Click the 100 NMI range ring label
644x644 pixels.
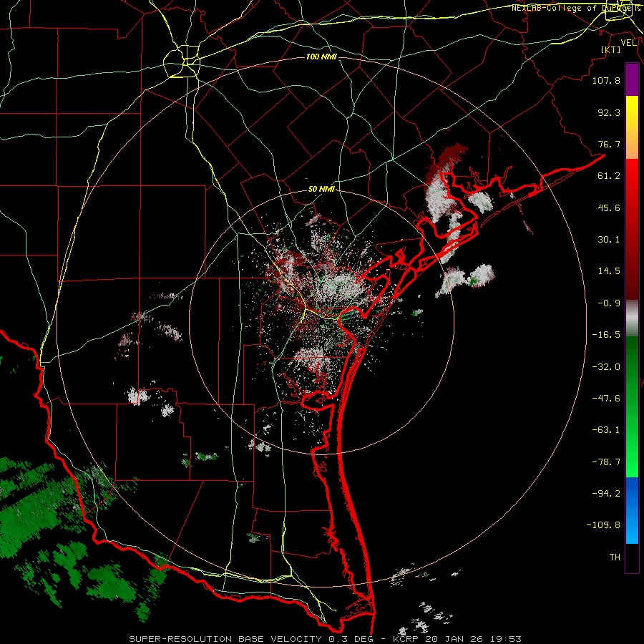(x=321, y=57)
